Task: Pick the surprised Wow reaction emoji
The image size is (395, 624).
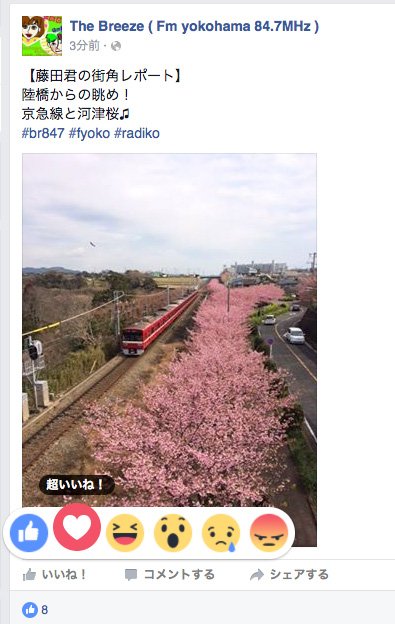Action: [x=173, y=533]
